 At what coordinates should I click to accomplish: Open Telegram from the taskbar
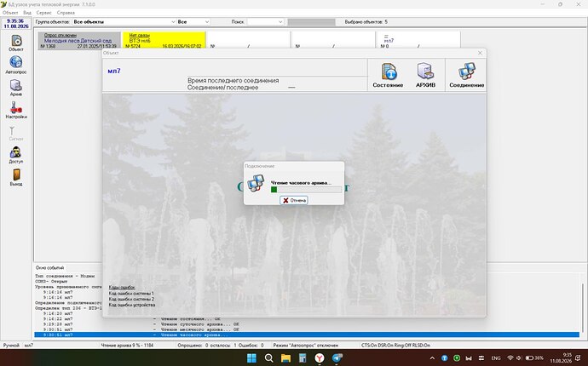point(337,358)
